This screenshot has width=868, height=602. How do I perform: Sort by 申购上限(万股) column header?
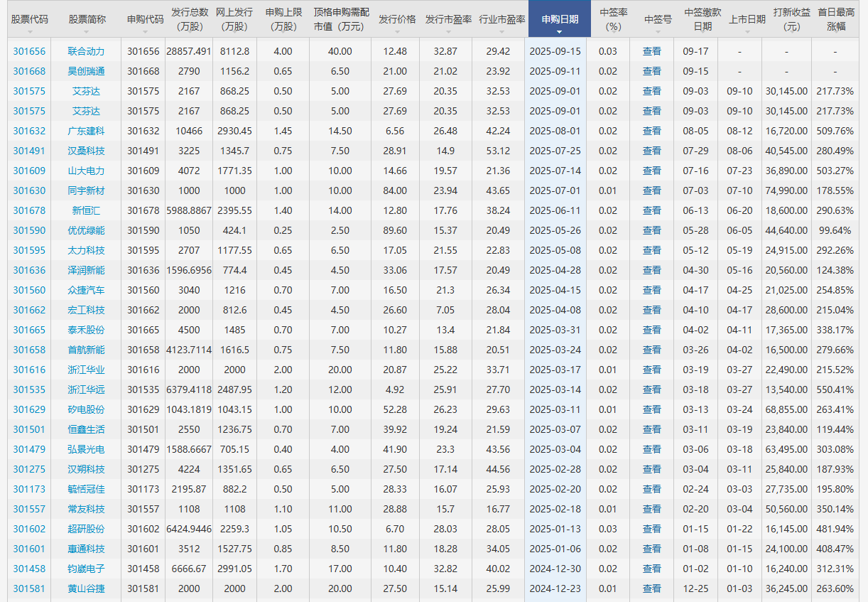pyautogui.click(x=283, y=19)
